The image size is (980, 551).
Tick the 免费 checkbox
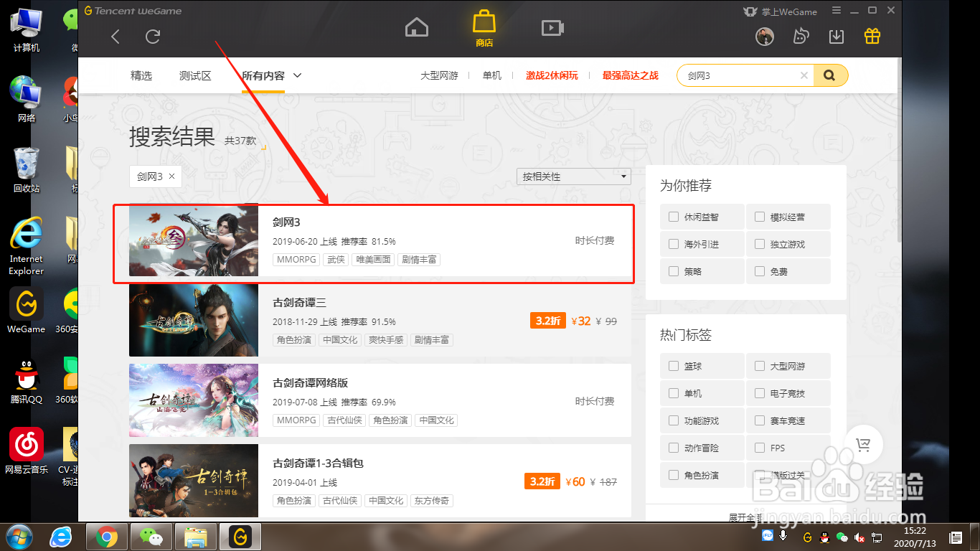click(x=760, y=271)
